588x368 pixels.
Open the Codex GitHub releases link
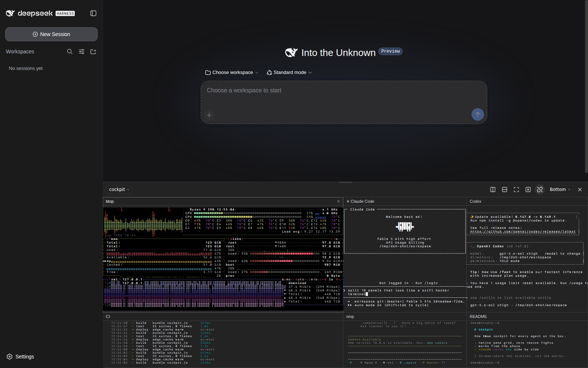[x=523, y=231]
